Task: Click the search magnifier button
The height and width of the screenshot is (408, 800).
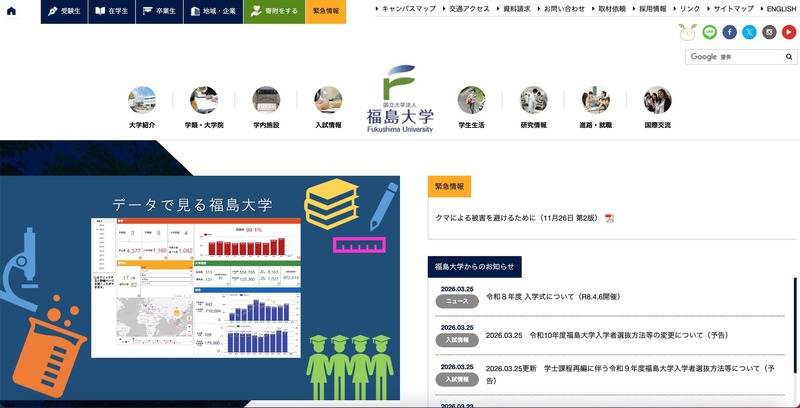Action: 789,57
